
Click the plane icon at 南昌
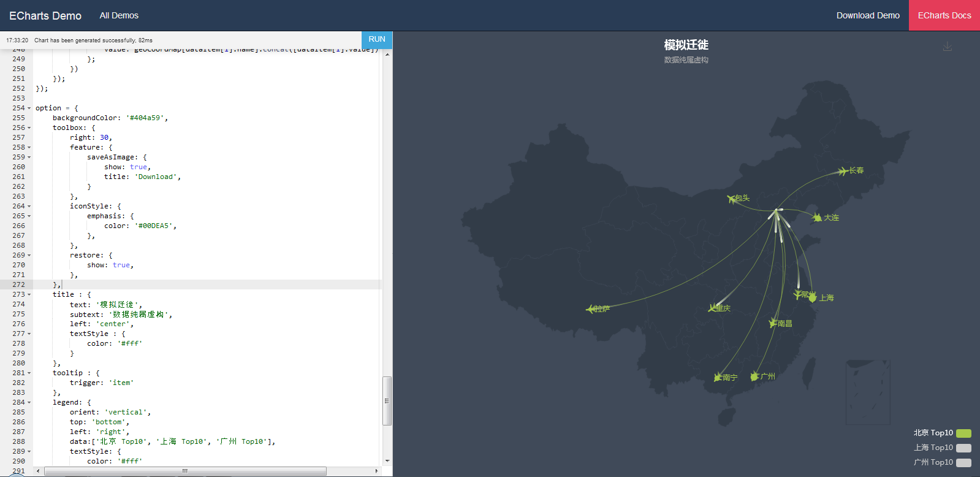(x=773, y=323)
